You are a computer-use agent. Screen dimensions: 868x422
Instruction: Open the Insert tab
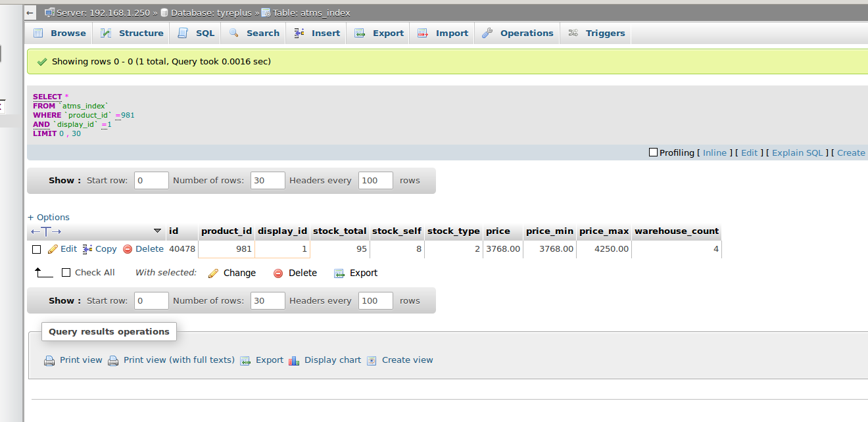point(317,33)
